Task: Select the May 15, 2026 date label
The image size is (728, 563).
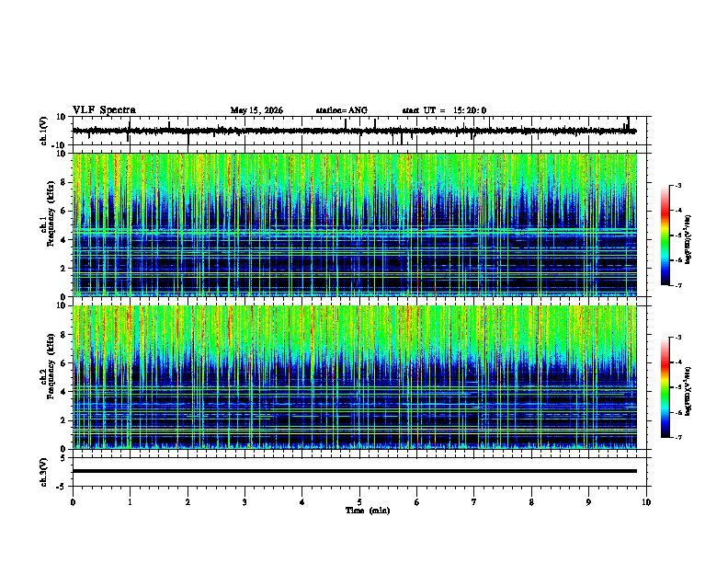Action: (x=256, y=110)
